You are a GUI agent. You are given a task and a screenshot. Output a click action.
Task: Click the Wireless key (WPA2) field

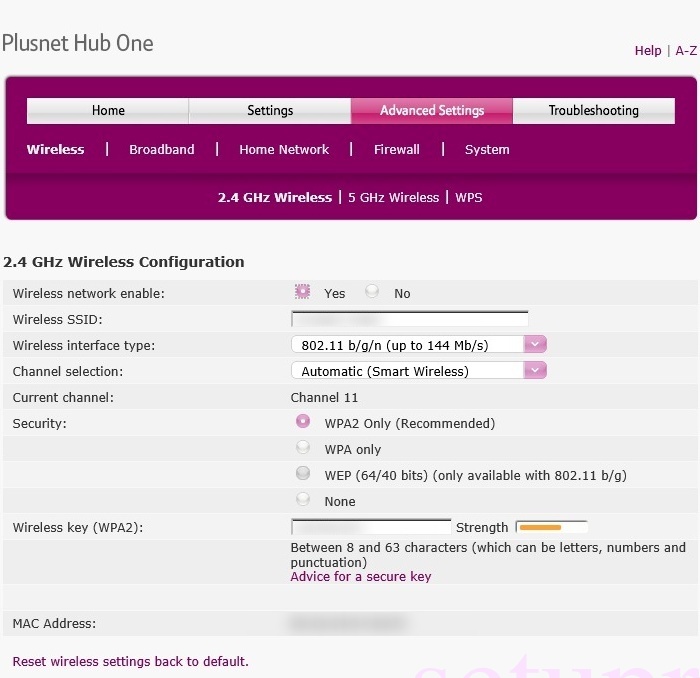(x=371, y=527)
